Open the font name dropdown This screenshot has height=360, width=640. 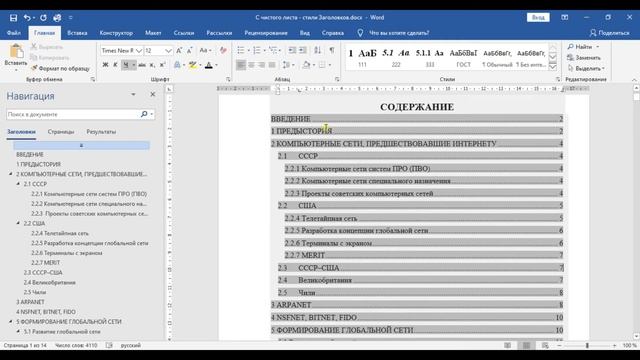click(139, 51)
